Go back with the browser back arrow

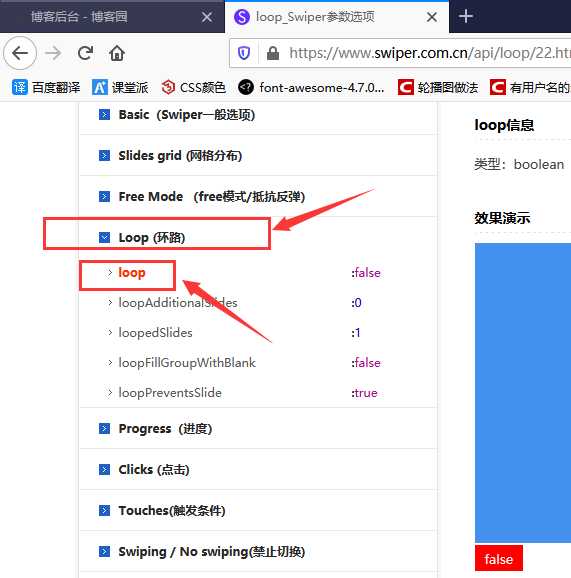[x=20, y=53]
